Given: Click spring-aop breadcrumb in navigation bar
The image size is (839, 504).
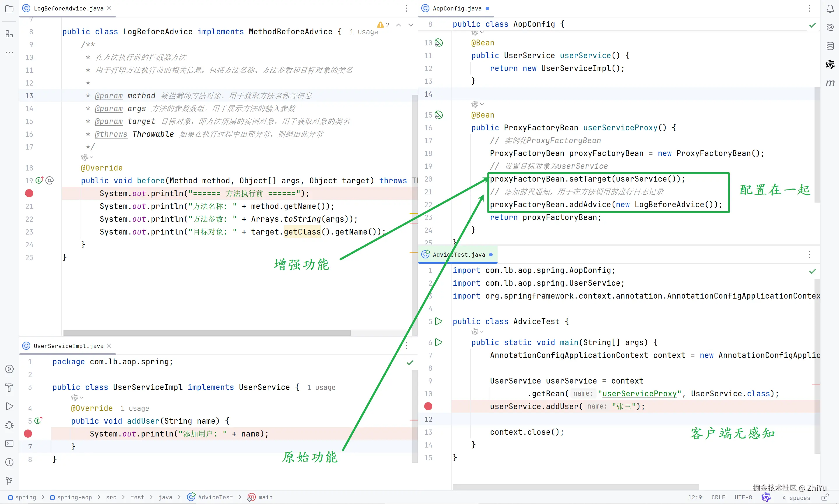Looking at the screenshot, I should [x=74, y=497].
